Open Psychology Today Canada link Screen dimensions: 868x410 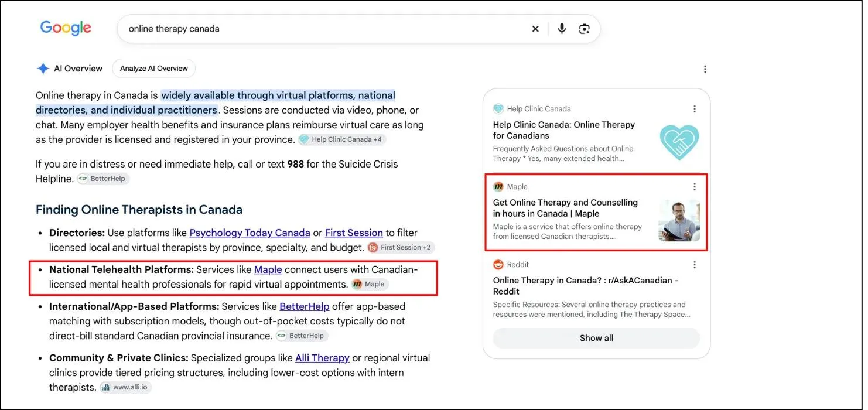tap(250, 233)
